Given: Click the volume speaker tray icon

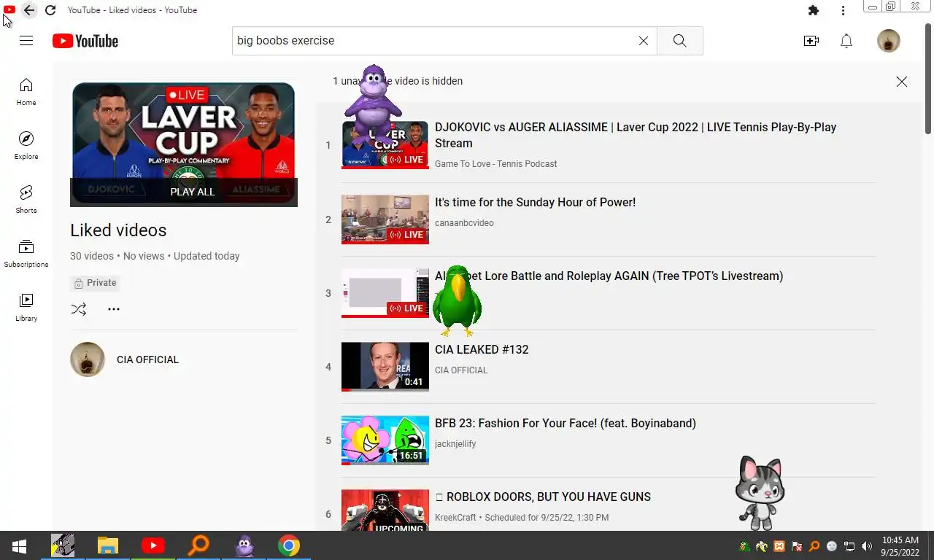Looking at the screenshot, I should tap(867, 546).
